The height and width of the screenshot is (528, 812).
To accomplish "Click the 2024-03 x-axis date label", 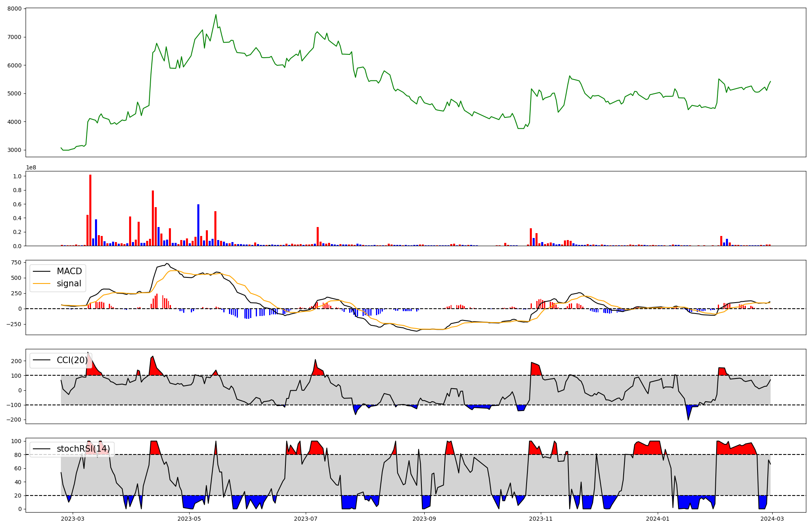I will click(772, 519).
